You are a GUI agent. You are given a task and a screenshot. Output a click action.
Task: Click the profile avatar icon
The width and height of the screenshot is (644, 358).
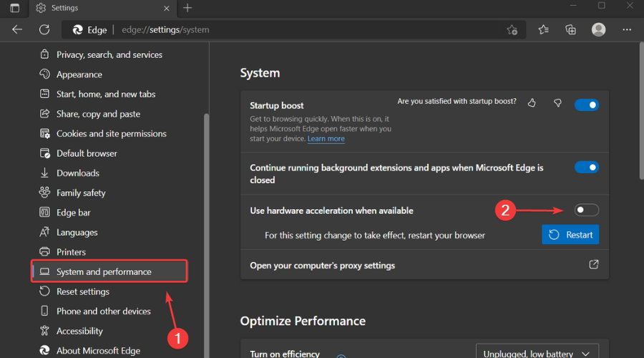click(598, 29)
